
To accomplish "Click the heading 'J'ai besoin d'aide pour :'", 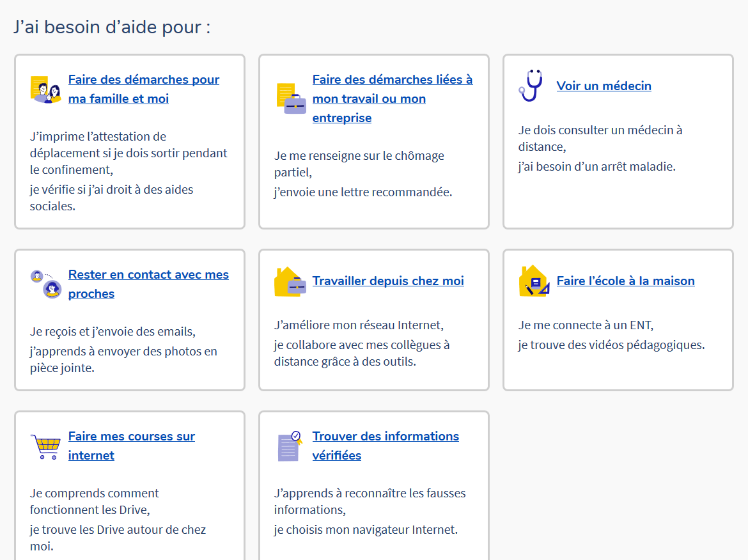I will (112, 27).
